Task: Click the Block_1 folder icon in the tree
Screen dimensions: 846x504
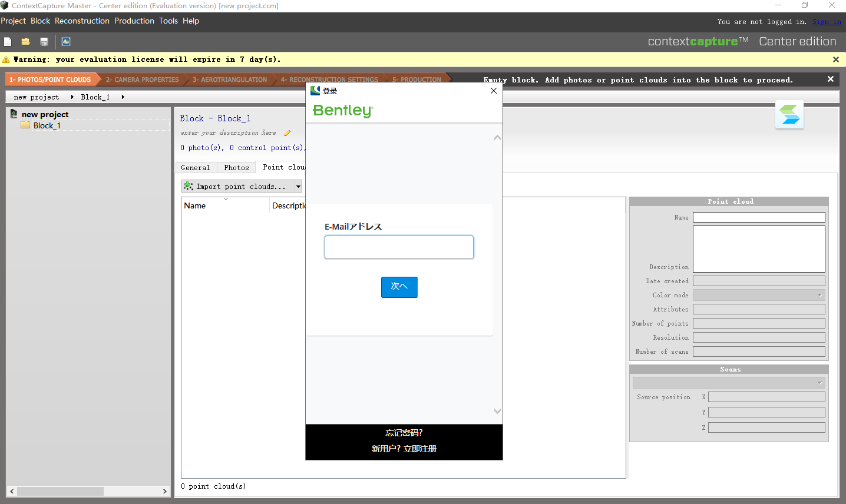Action: [25, 125]
